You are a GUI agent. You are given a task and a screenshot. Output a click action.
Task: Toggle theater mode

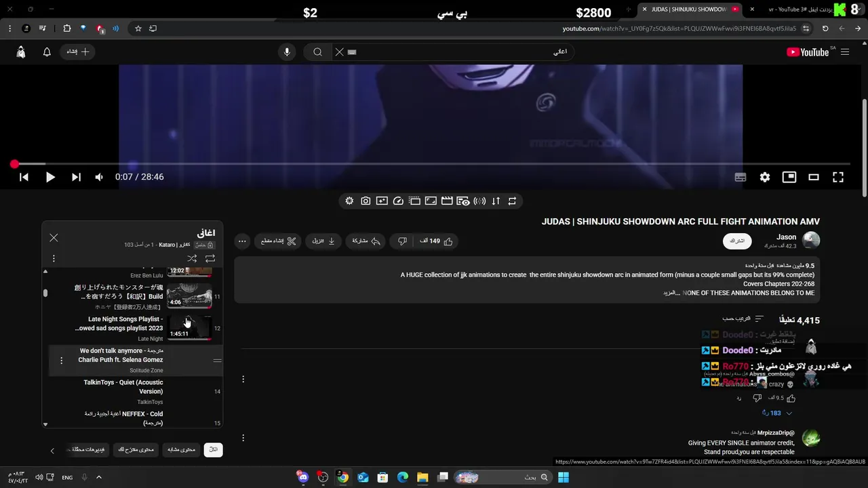[814, 177]
